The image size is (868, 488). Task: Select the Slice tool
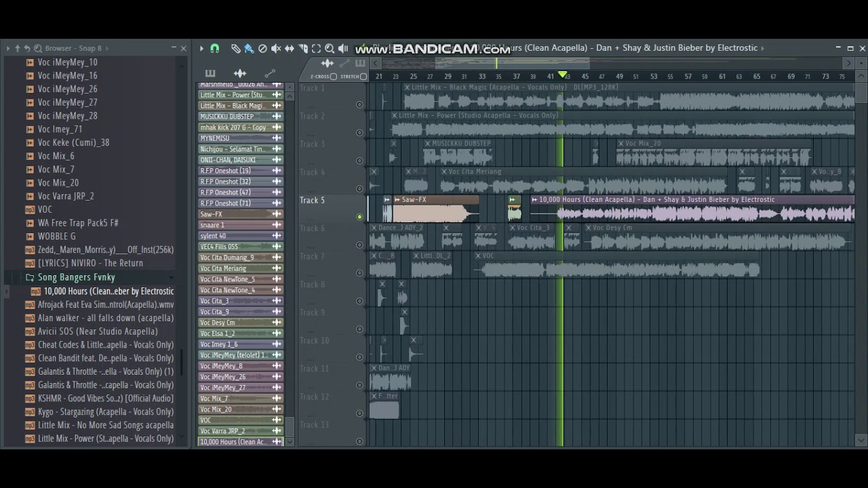tap(303, 48)
